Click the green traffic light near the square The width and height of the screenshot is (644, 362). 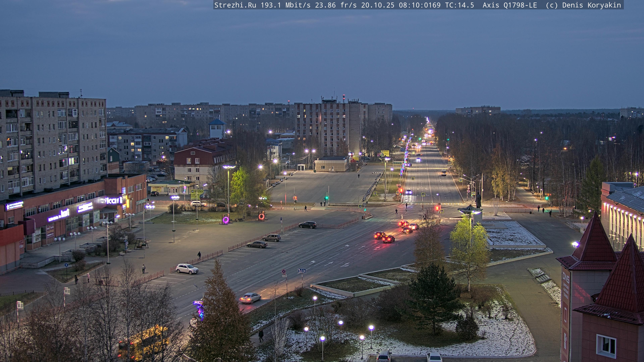pyautogui.click(x=327, y=198)
